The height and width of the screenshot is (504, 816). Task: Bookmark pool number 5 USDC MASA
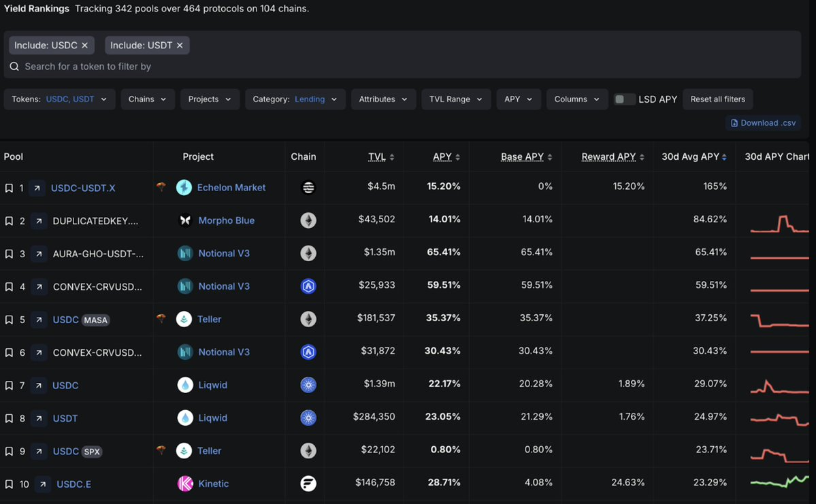click(9, 320)
